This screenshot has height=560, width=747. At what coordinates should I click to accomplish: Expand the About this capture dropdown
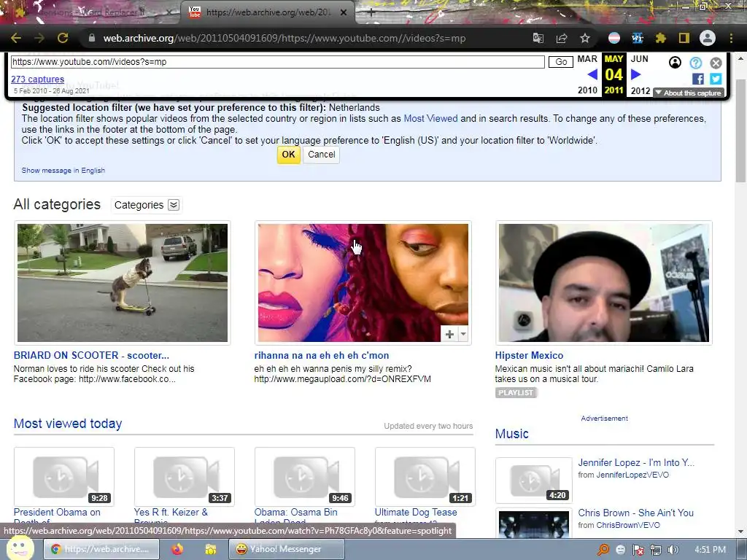689,93
